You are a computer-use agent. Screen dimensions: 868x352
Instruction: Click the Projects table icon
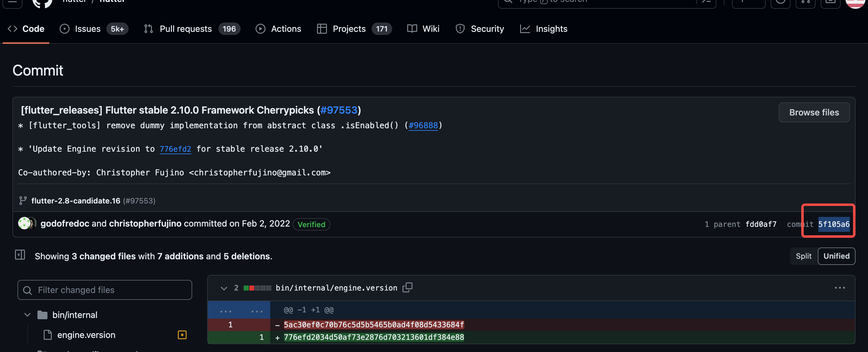pyautogui.click(x=322, y=29)
